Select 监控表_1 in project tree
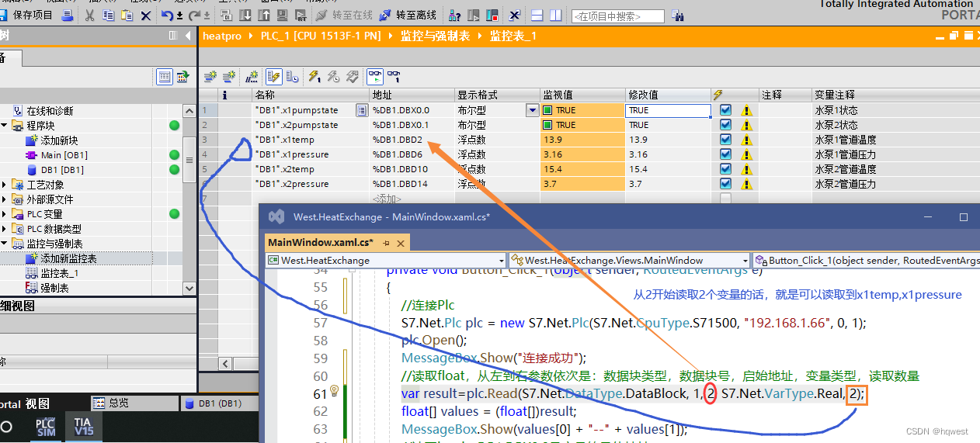980x443 pixels. click(x=59, y=273)
